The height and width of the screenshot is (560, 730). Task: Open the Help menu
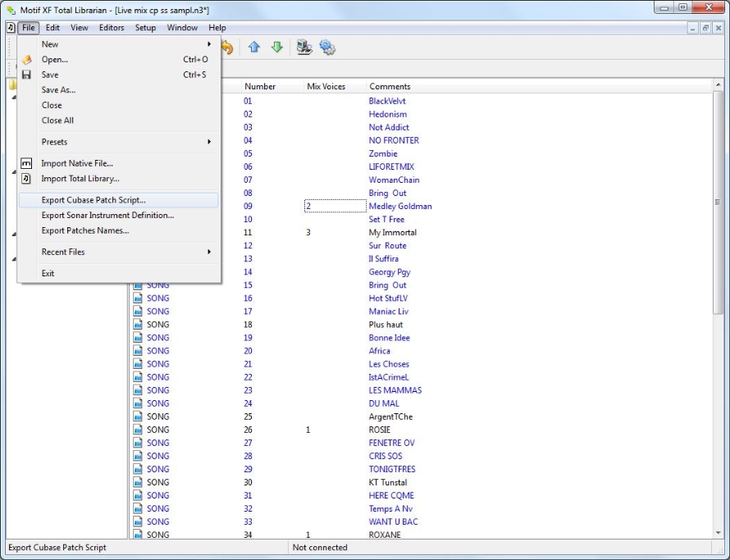pos(217,28)
